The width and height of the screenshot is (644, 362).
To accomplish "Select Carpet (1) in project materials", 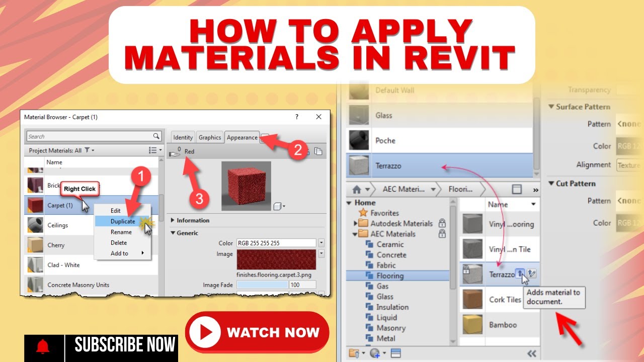I will (x=92, y=205).
